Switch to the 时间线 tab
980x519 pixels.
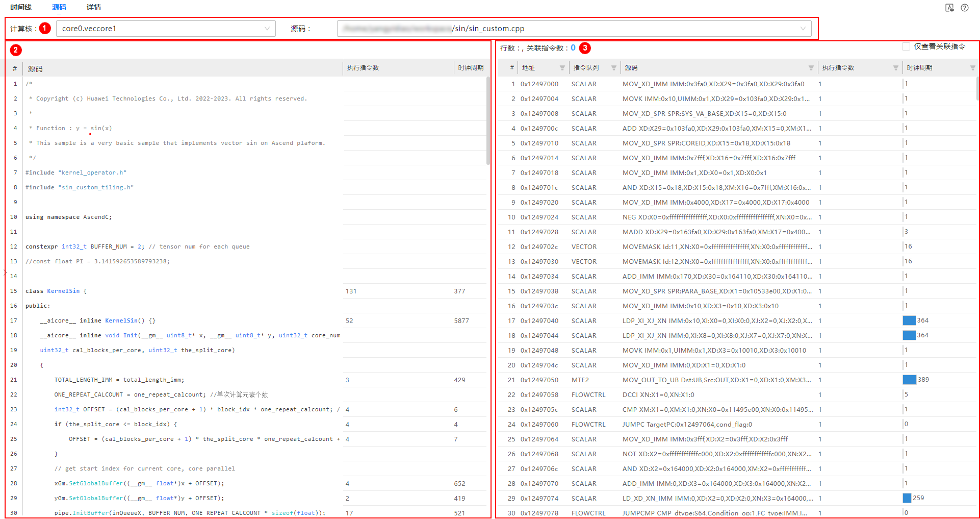(x=21, y=7)
